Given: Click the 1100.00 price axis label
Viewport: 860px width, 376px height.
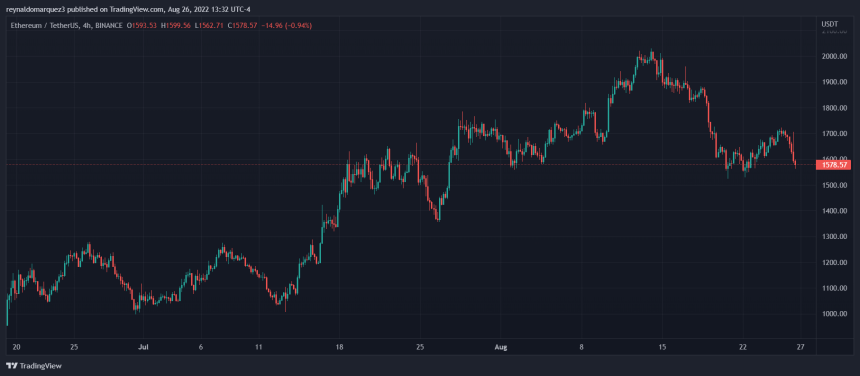Looking at the screenshot, I should click(834, 288).
